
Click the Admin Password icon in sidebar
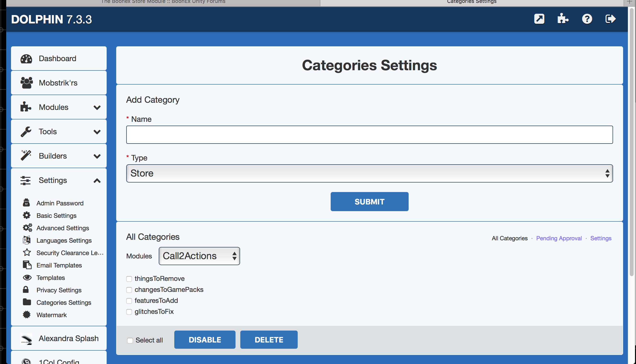[x=26, y=203]
